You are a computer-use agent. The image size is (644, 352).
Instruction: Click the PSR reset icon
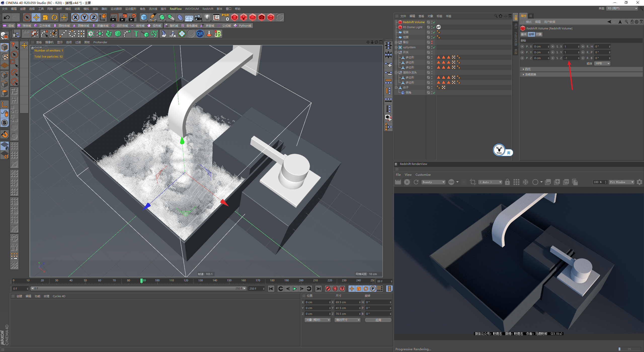click(225, 17)
